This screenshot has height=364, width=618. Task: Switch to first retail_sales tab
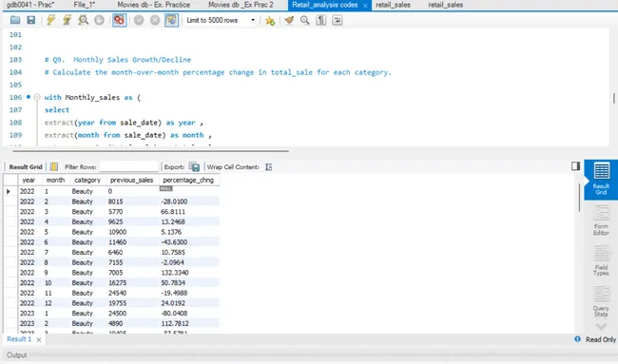point(393,5)
